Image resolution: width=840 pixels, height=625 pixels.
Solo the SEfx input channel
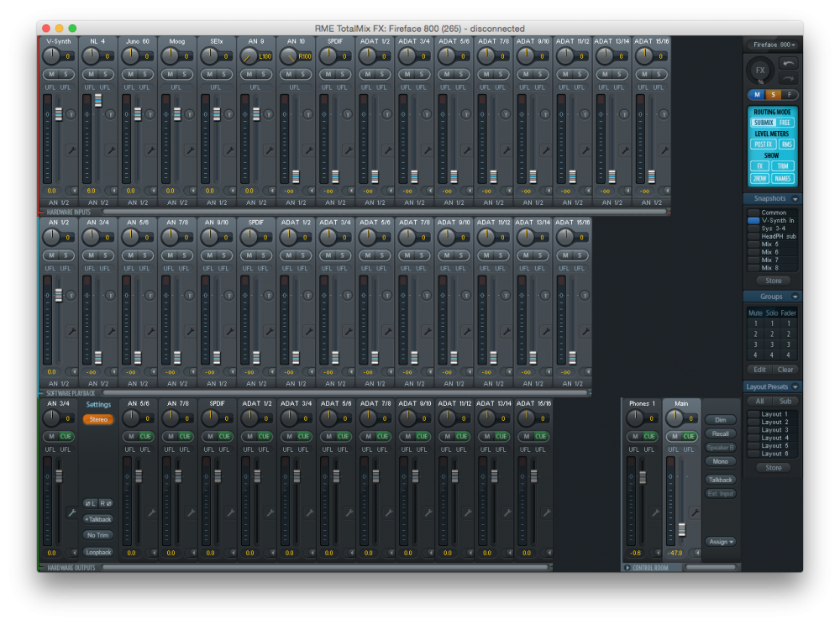[224, 74]
